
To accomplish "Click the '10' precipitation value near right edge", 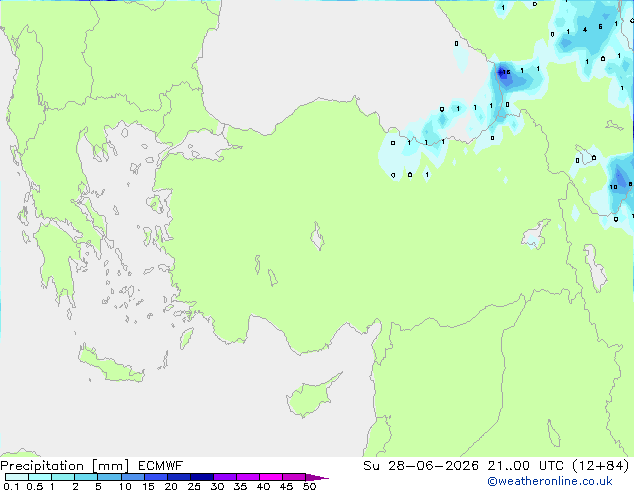I will click(613, 187).
